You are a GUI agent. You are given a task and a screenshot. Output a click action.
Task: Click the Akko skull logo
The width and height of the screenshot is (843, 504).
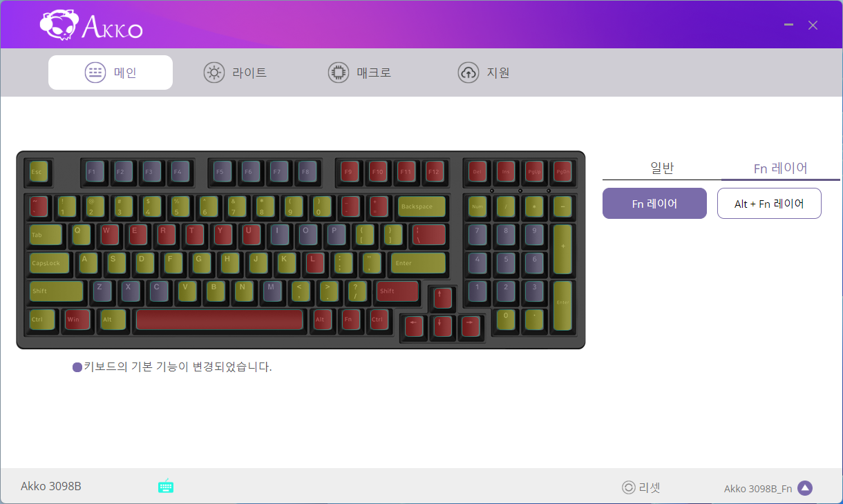tap(57, 26)
